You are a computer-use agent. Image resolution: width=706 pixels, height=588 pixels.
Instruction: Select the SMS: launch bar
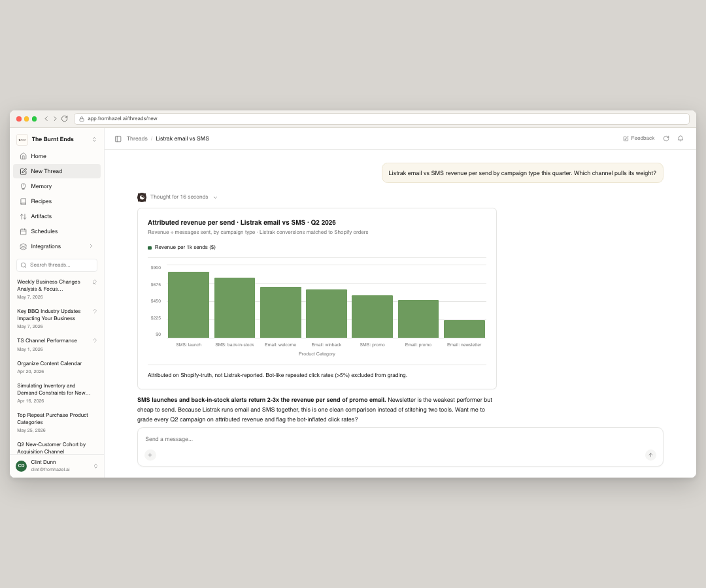pyautogui.click(x=189, y=304)
